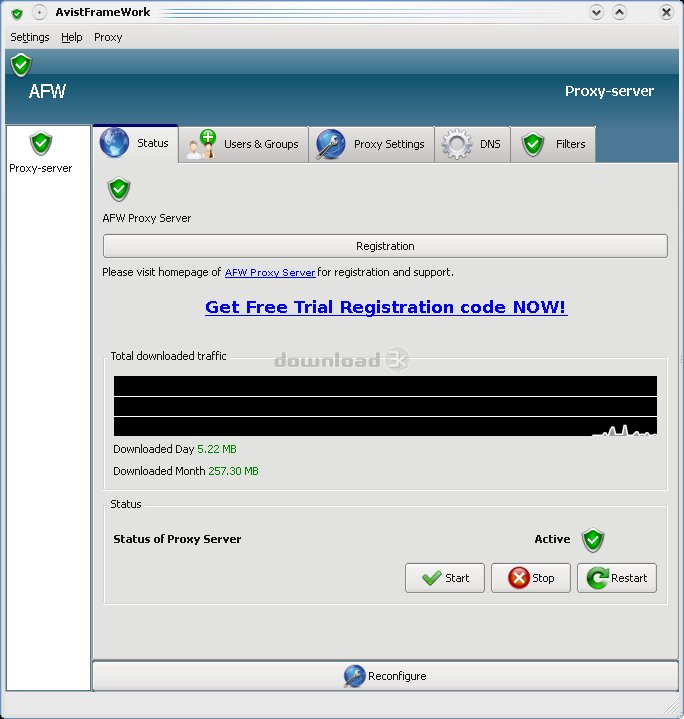Open the Proxy menu
Screen dimensions: 684x719
point(108,37)
